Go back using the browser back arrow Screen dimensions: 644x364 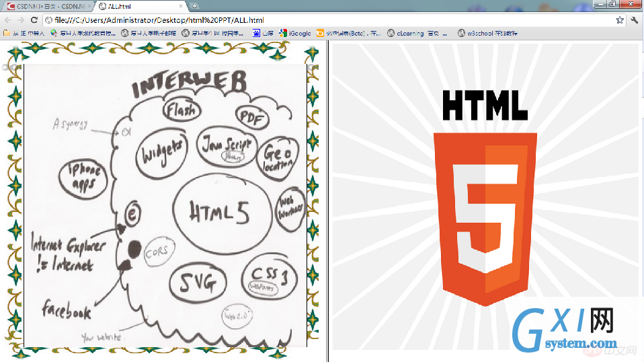coord(8,20)
